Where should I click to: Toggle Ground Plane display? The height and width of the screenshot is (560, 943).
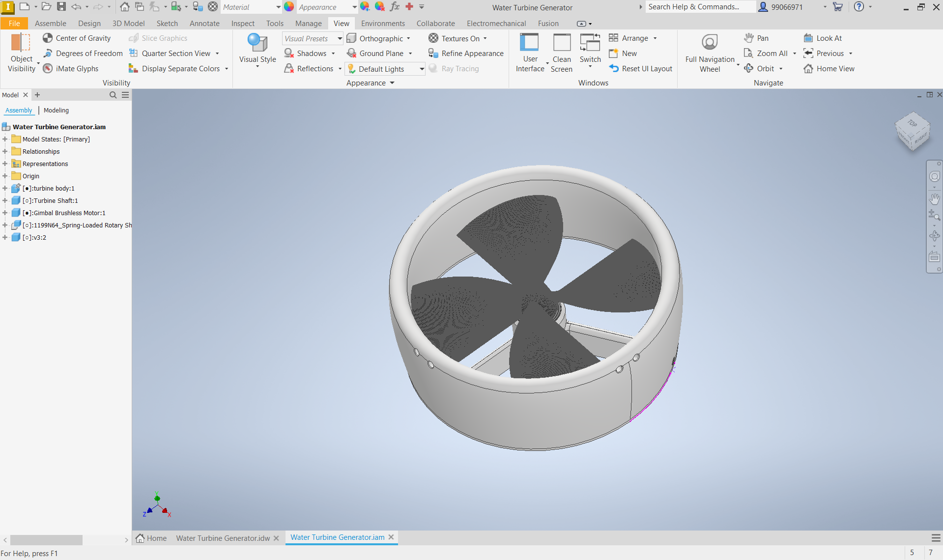(375, 54)
